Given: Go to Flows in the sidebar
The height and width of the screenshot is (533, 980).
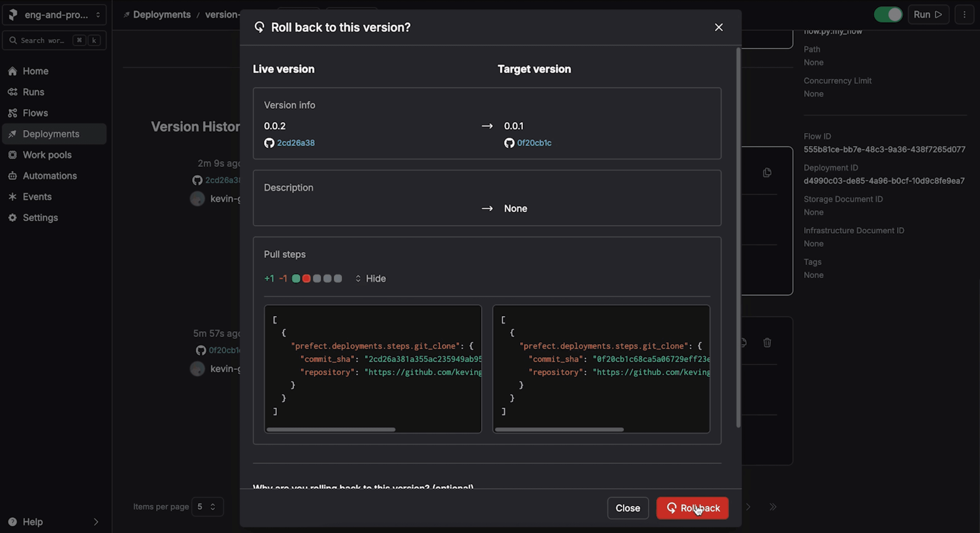Looking at the screenshot, I should tap(35, 113).
